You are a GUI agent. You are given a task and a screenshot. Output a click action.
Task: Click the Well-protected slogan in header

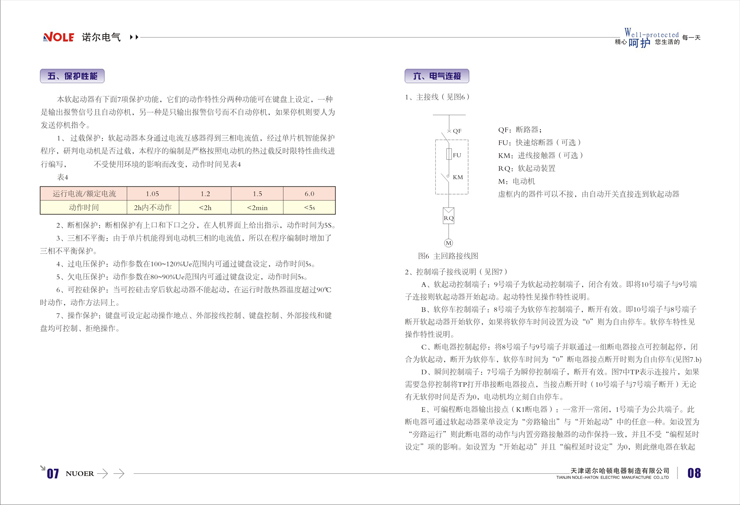coord(650,32)
